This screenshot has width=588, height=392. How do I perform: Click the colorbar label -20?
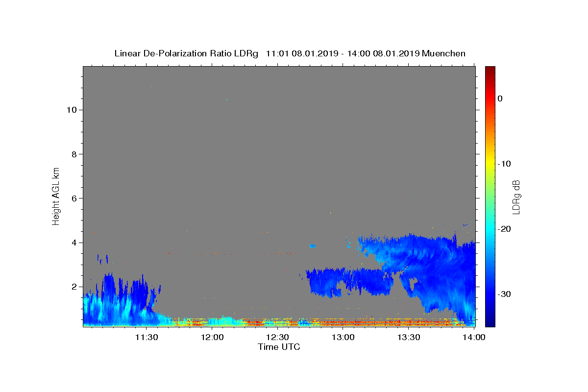(x=505, y=229)
